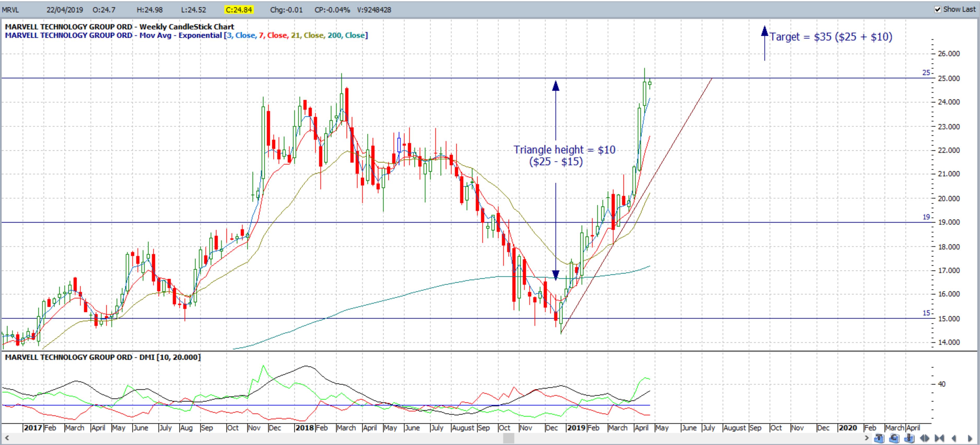
Task: Click the compress time axis inward arrows icon
Action: pyautogui.click(x=940, y=438)
